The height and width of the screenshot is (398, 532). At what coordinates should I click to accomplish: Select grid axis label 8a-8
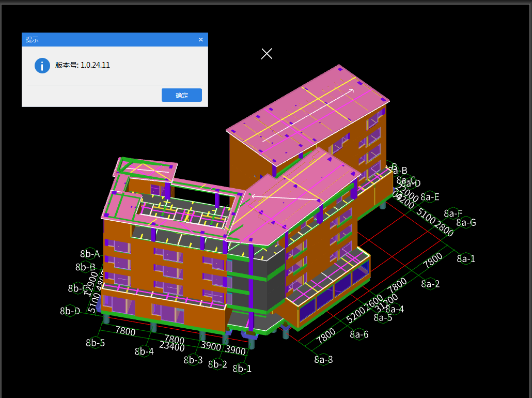(x=323, y=359)
